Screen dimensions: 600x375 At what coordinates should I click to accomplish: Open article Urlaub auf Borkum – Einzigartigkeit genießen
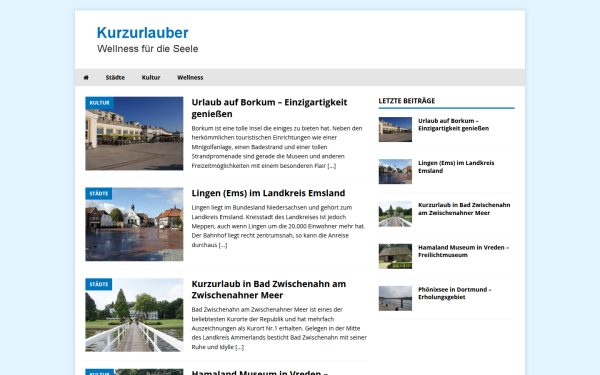point(269,108)
